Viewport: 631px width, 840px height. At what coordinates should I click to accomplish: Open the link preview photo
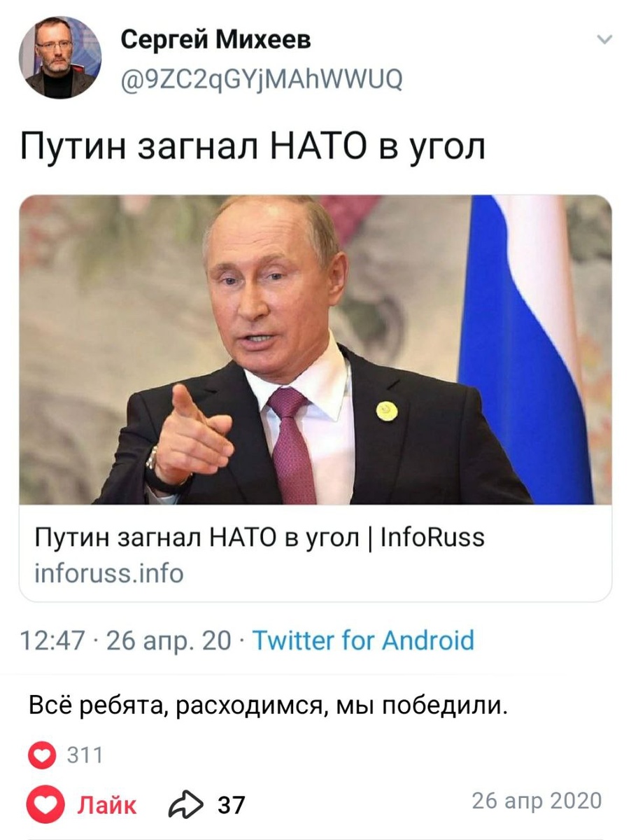pyautogui.click(x=315, y=349)
